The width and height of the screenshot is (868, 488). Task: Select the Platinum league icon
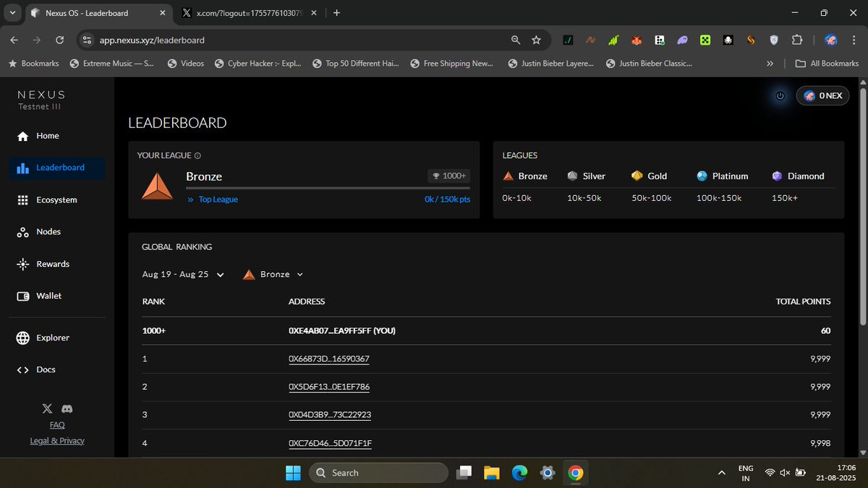pyautogui.click(x=702, y=176)
